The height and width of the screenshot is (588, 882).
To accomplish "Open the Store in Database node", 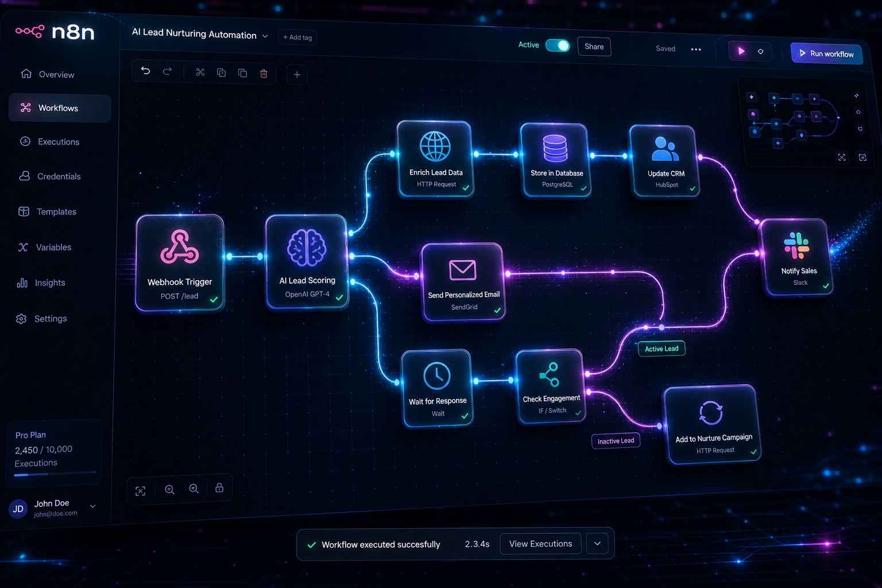I will [556, 160].
